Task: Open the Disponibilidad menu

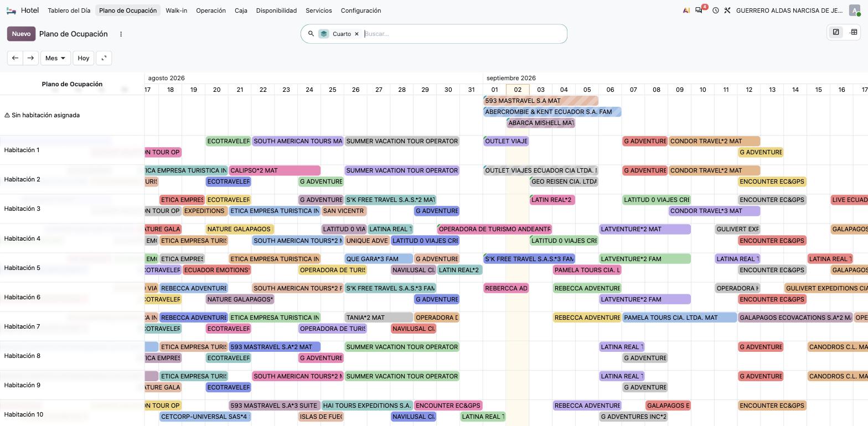Action: pyautogui.click(x=276, y=11)
